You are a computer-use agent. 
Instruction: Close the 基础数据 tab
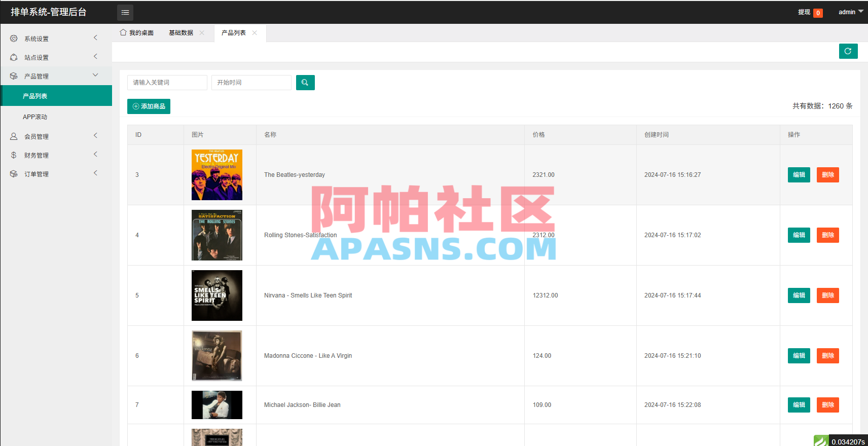coord(202,33)
